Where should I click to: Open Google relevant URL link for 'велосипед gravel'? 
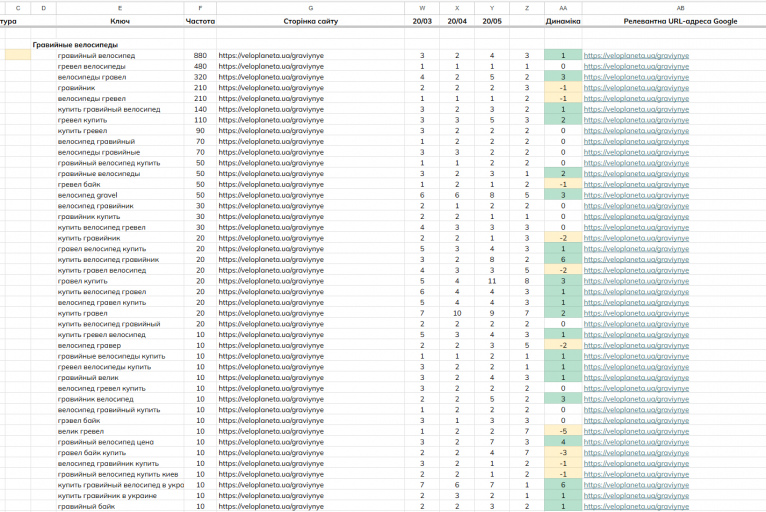pos(636,195)
